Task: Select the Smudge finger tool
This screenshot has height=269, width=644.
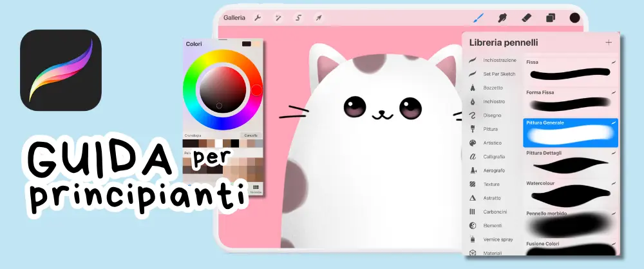Action: [x=502, y=17]
